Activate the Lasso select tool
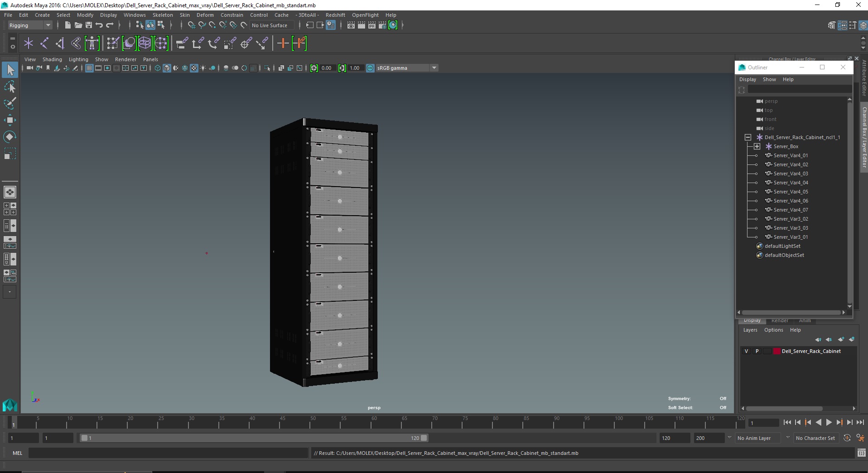 click(x=10, y=87)
